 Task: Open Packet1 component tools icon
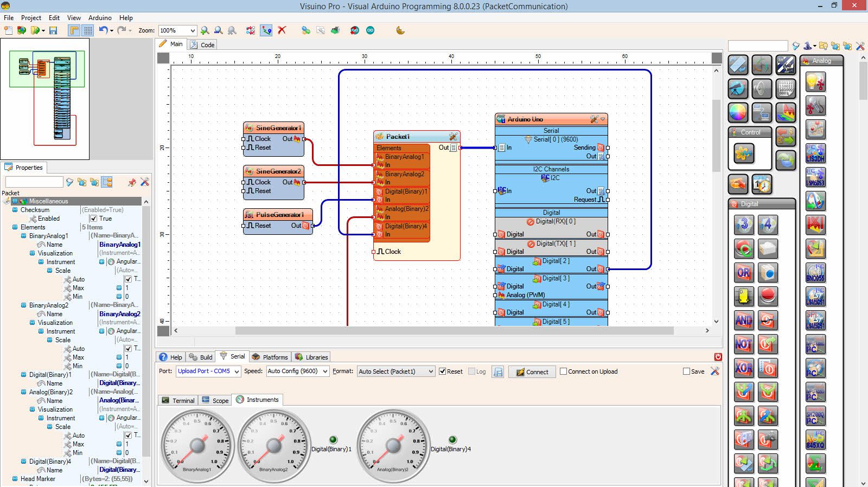point(453,137)
